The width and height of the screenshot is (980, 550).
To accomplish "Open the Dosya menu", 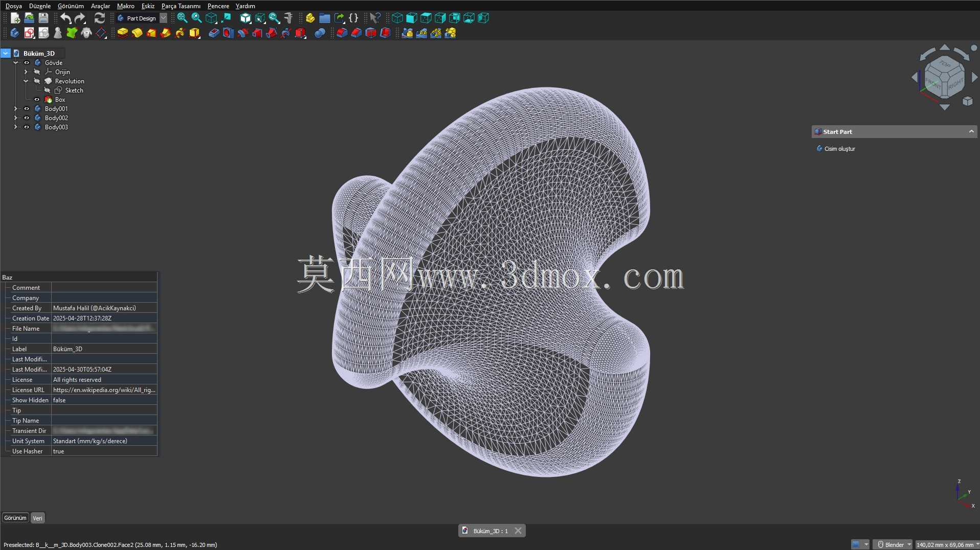I will coord(14,6).
